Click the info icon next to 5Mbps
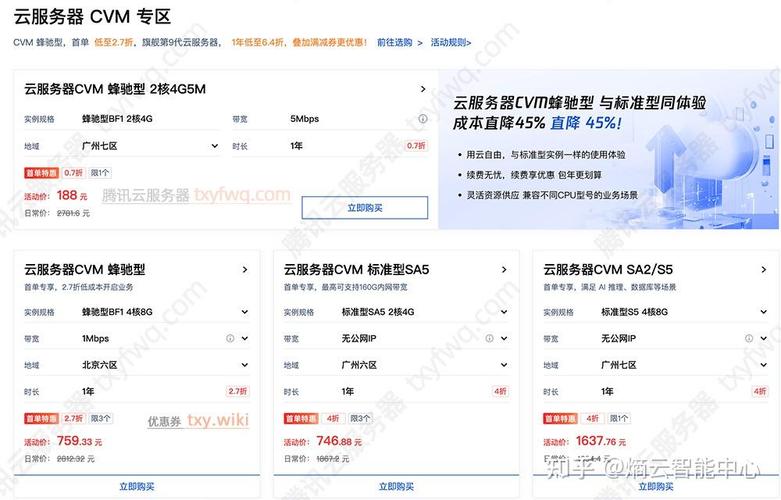The image size is (781, 500). point(422,119)
